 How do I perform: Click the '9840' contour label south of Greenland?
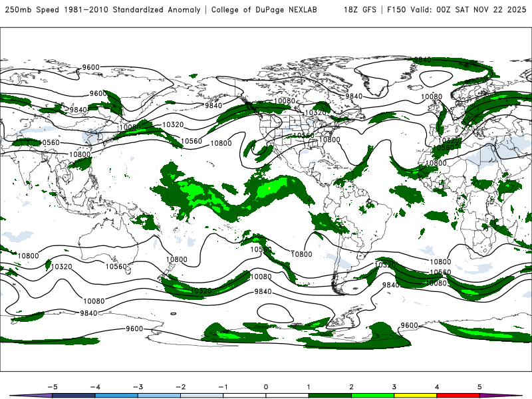[x=354, y=96]
